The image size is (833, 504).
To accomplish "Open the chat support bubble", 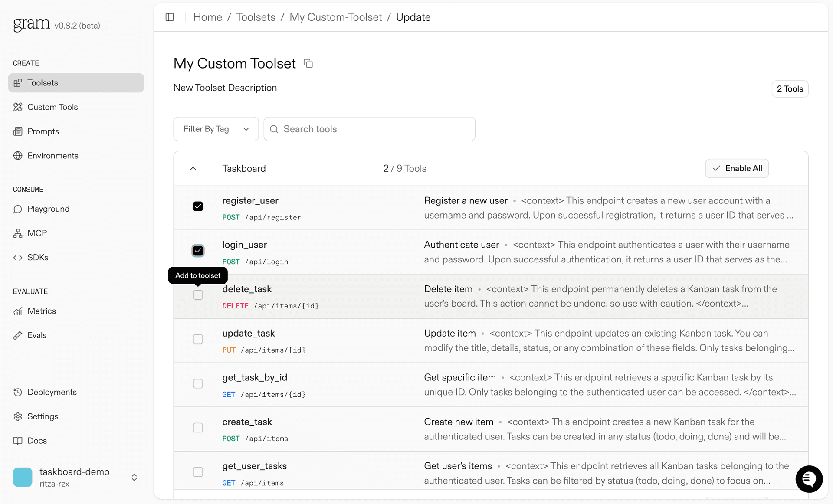I will pyautogui.click(x=809, y=479).
